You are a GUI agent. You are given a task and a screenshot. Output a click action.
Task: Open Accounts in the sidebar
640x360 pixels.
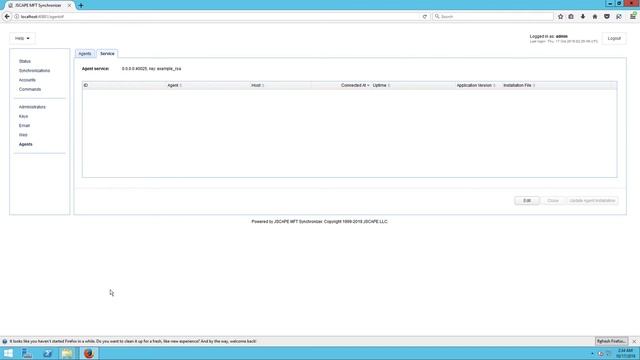coord(27,80)
